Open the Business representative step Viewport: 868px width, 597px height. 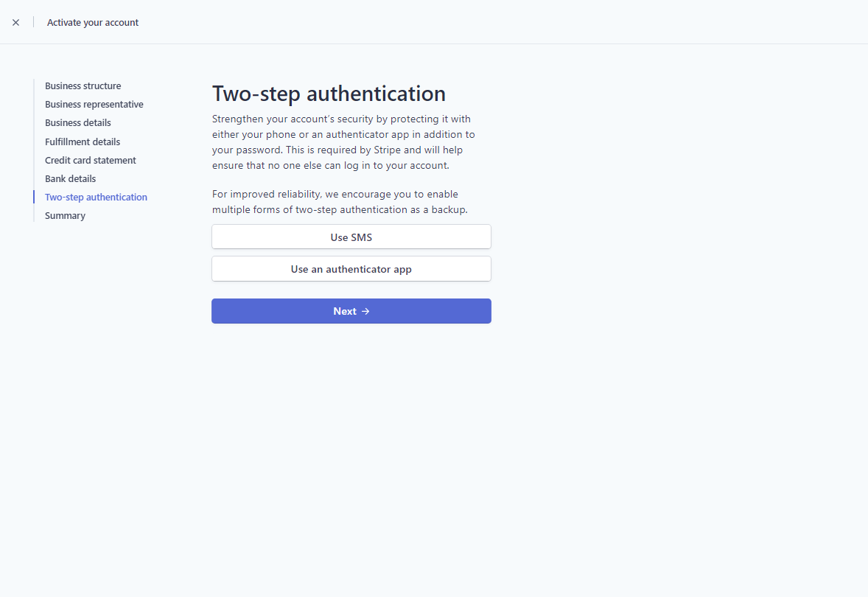(94, 104)
